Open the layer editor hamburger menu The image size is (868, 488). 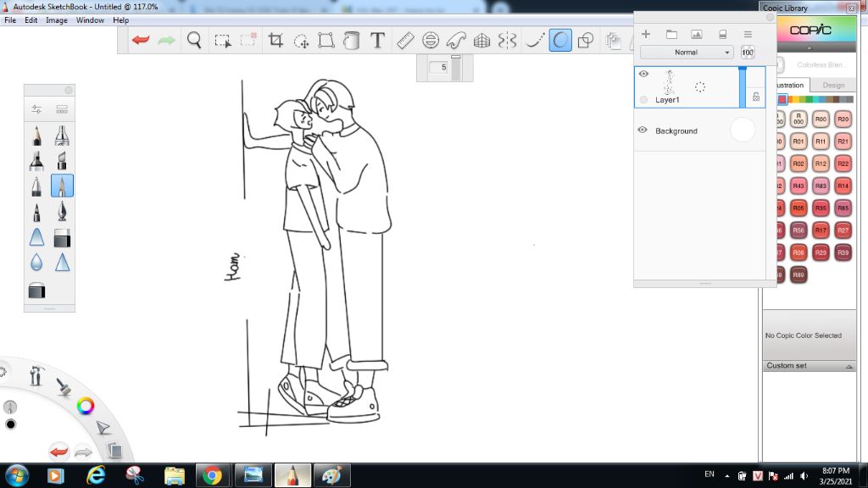pyautogui.click(x=748, y=34)
